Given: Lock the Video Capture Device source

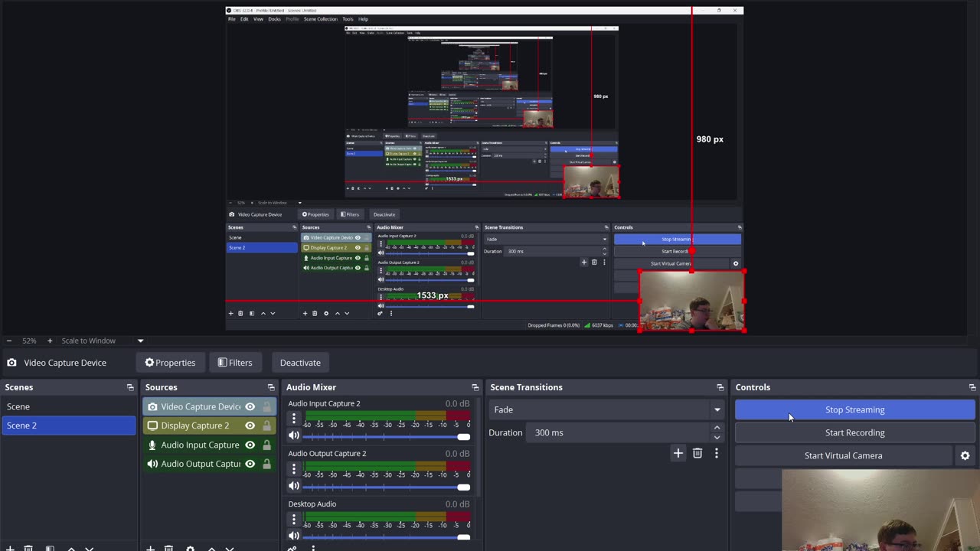Looking at the screenshot, I should 266,406.
